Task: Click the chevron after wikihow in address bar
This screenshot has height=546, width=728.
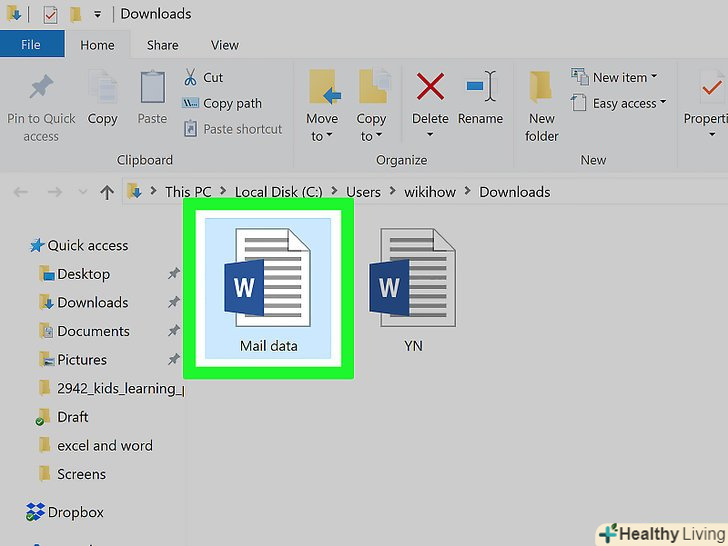Action: [x=468, y=191]
